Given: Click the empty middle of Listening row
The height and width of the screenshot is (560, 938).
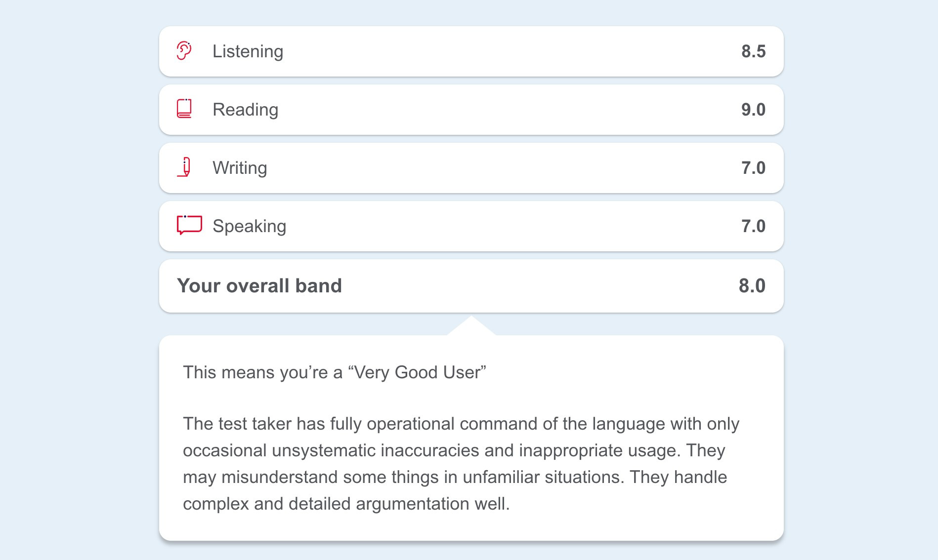Looking at the screenshot, I should pos(494,51).
